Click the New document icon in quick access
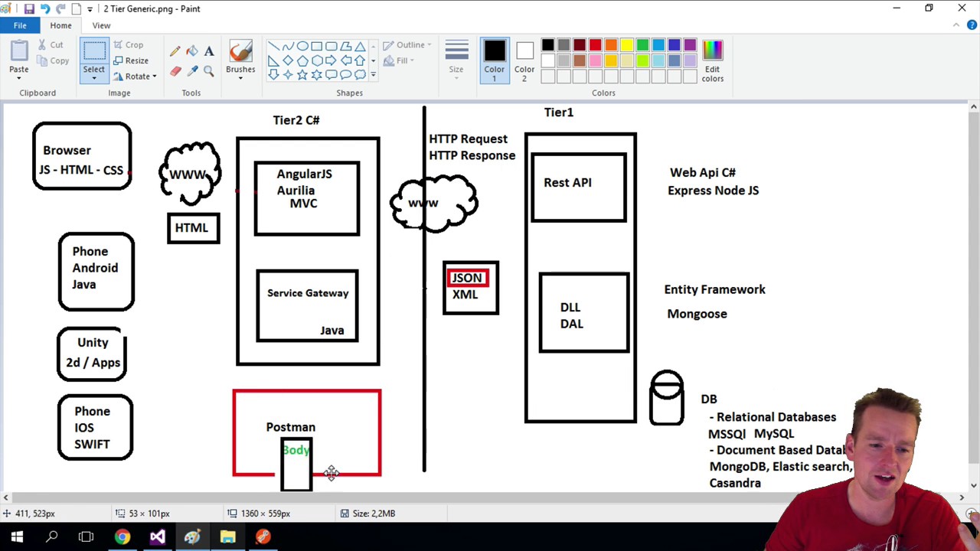This screenshot has height=551, width=980. point(77,8)
